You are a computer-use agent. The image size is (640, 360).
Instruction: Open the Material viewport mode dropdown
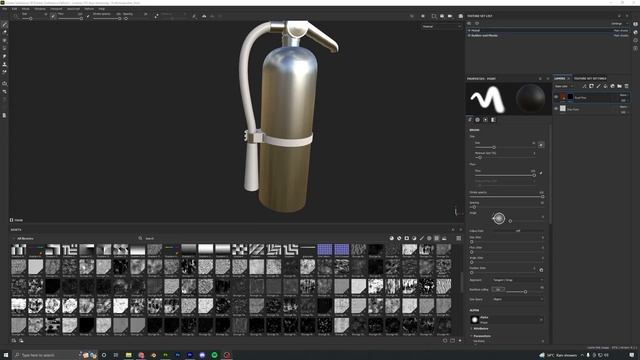tap(441, 27)
